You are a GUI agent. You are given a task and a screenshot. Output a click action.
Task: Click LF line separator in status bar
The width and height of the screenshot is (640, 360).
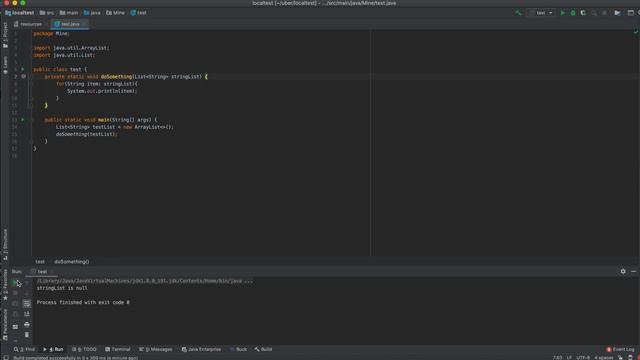pyautogui.click(x=569, y=358)
